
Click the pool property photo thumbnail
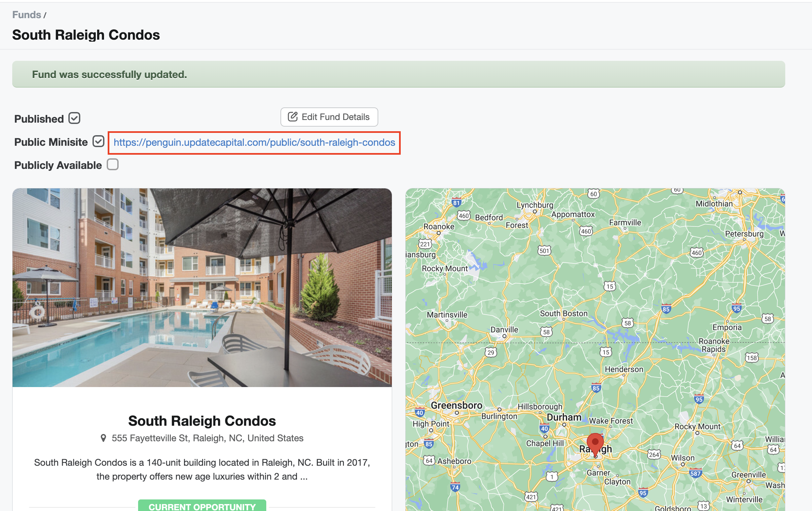(x=202, y=287)
